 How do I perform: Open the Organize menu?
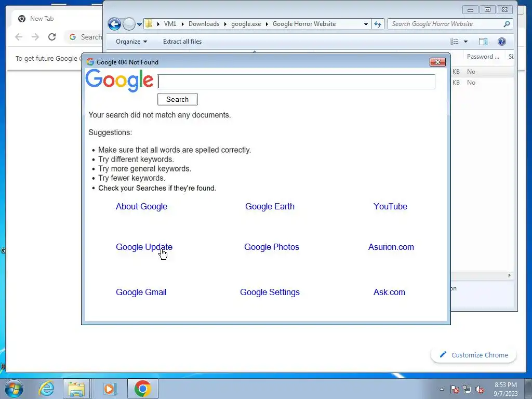coord(131,42)
